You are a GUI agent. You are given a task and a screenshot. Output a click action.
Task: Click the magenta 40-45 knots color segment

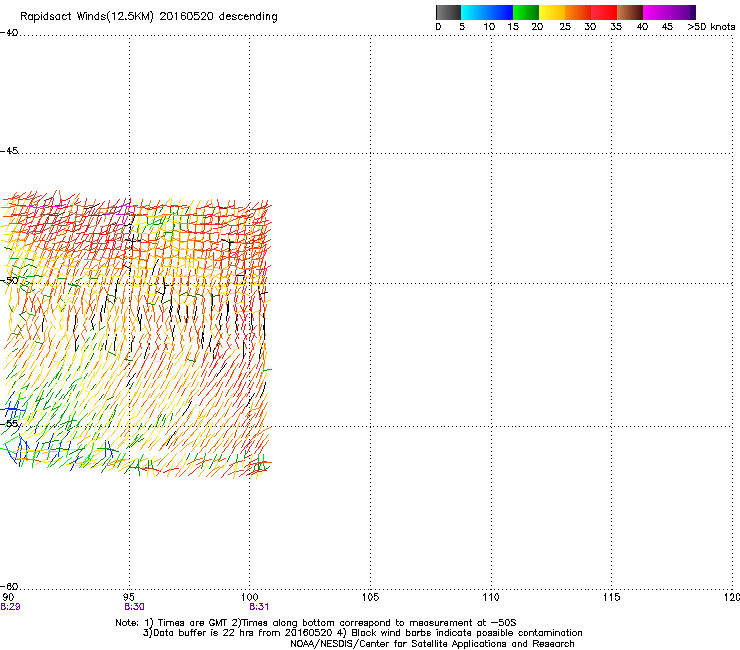click(x=666, y=12)
